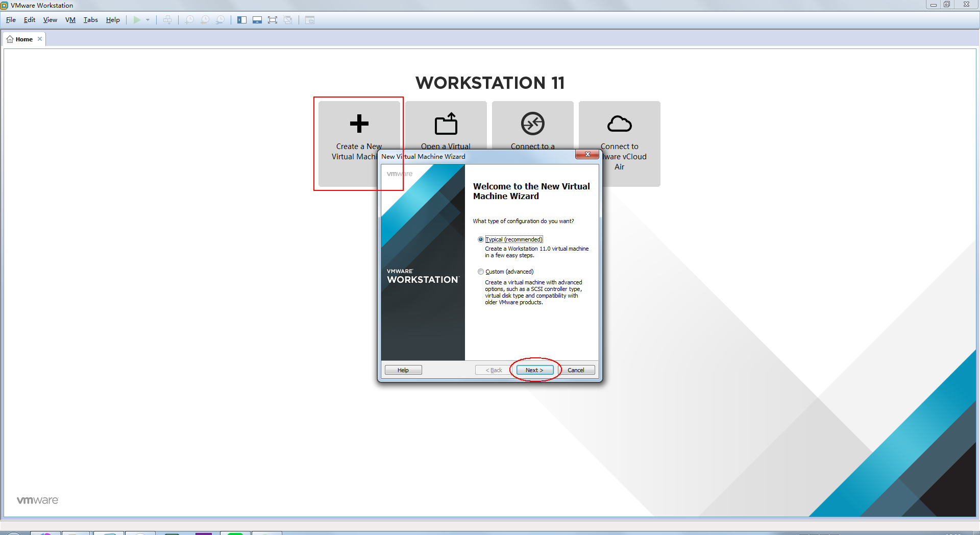Viewport: 980px width, 535px height.
Task: Click Open a Virtual Machine tile
Action: click(446, 125)
